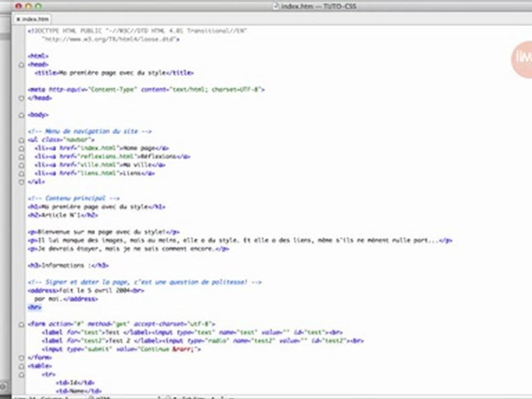Toggle fold marker next to closing form tag
This screenshot has height=399, width=532.
22,358
